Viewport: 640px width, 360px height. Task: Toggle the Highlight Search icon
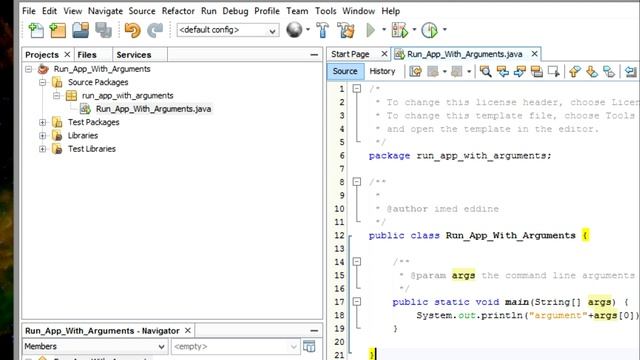point(537,72)
